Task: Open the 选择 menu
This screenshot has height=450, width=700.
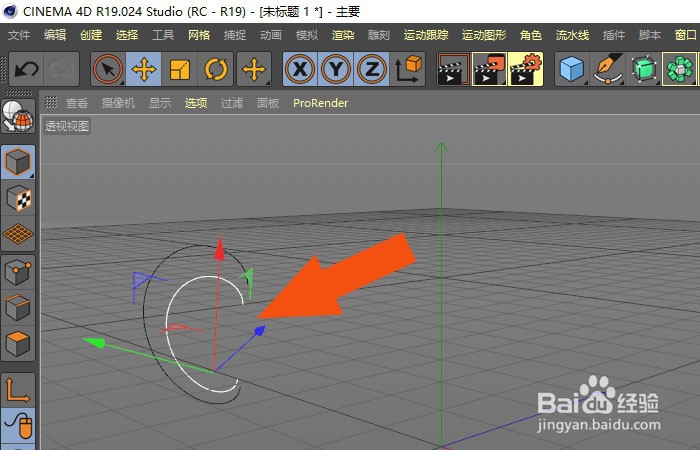Action: (x=127, y=35)
